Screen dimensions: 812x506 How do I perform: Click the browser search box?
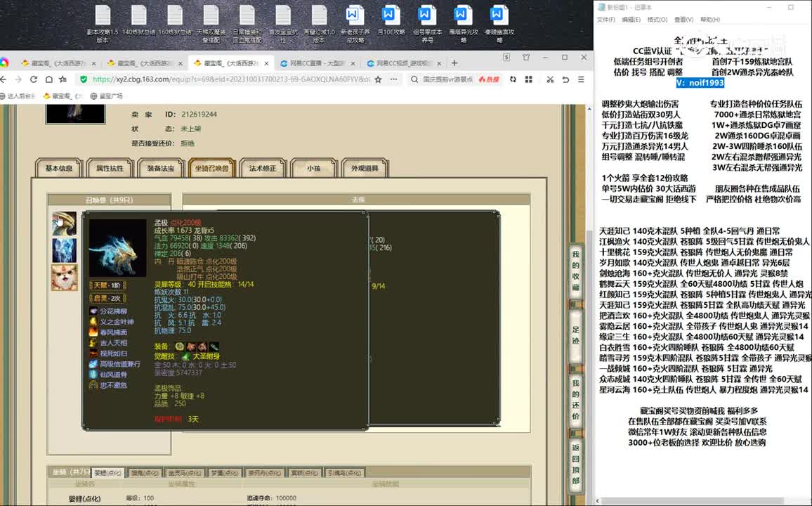(x=447, y=79)
